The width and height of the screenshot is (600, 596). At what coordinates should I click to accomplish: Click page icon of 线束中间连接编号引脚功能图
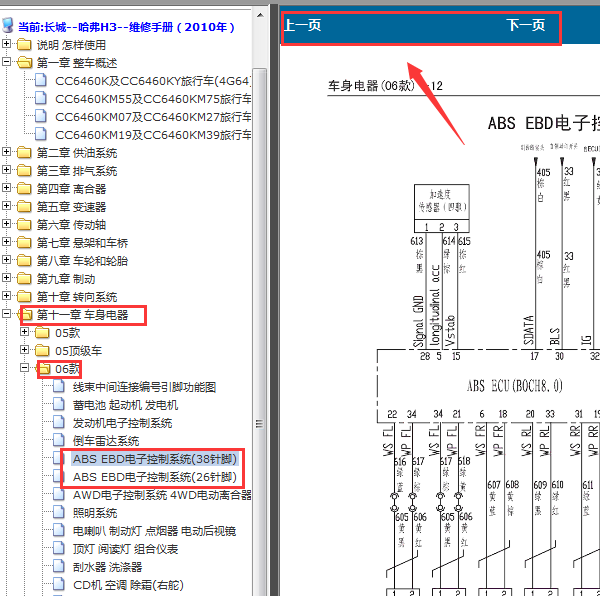(x=59, y=386)
